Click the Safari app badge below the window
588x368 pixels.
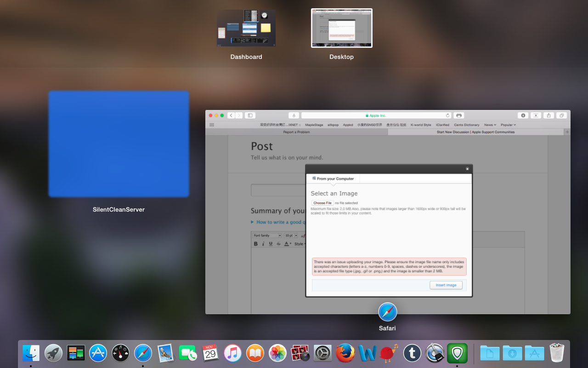(x=387, y=312)
